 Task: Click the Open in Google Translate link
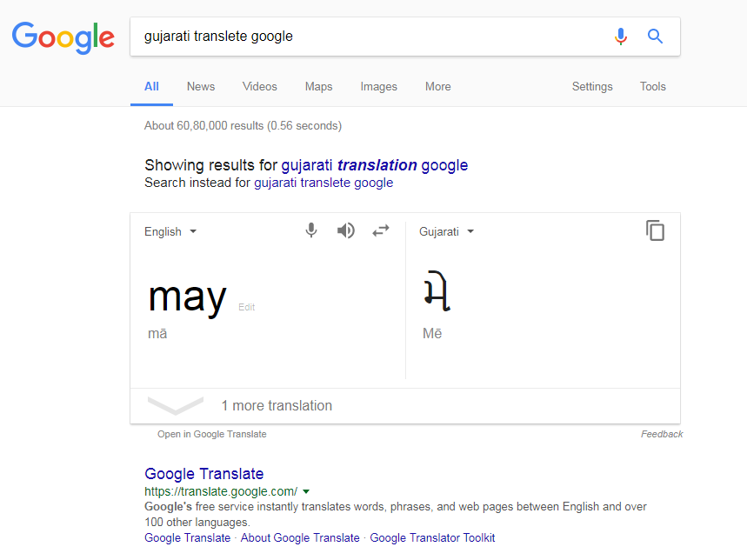click(x=212, y=434)
